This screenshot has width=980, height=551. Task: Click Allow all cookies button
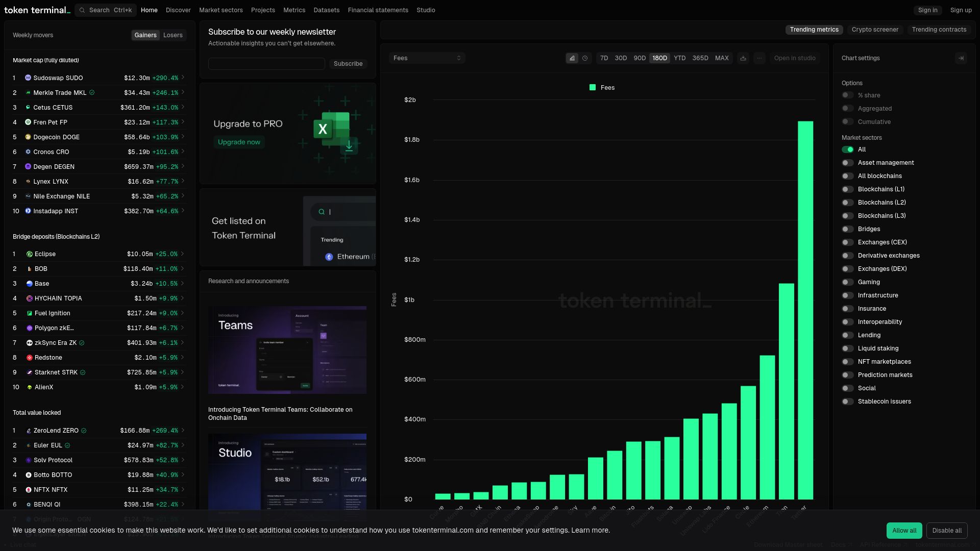pos(904,531)
